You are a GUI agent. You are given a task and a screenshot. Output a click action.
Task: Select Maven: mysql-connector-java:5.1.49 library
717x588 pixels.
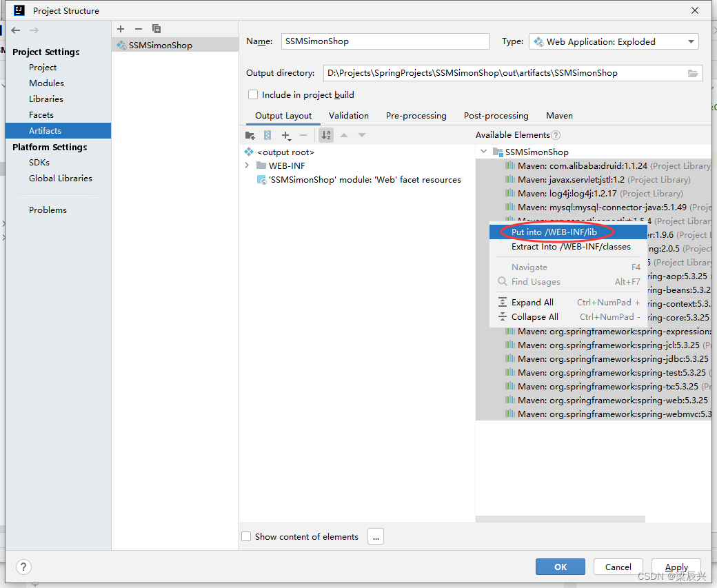594,207
